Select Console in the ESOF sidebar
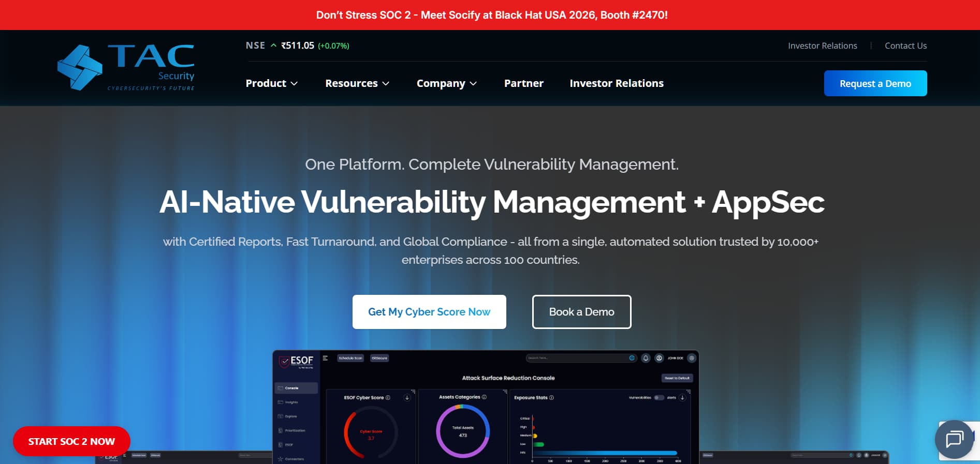Image resolution: width=980 pixels, height=464 pixels. [x=297, y=388]
